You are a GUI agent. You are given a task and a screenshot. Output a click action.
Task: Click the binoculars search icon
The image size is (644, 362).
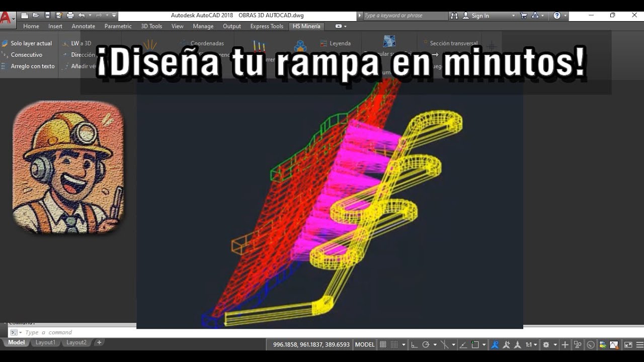(454, 16)
